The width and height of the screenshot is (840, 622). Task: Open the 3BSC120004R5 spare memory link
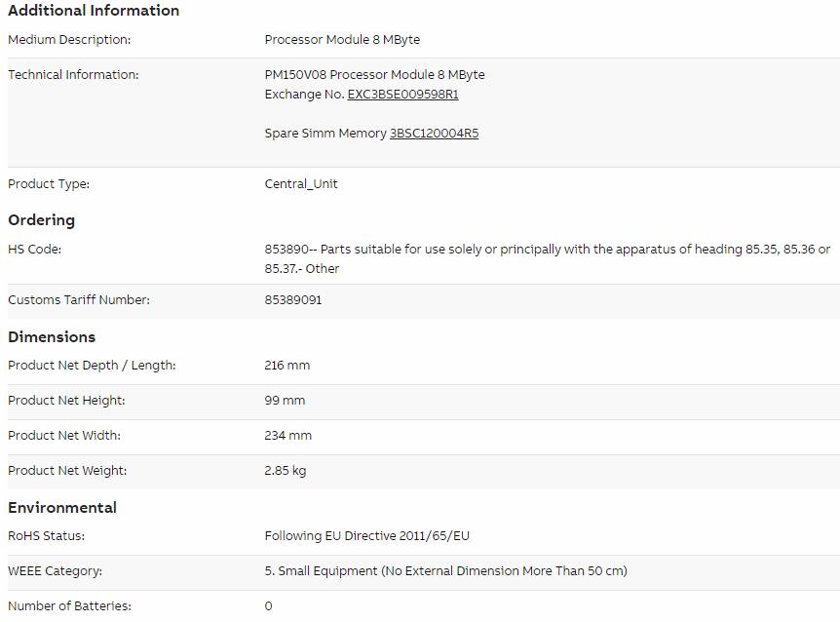[x=434, y=134]
